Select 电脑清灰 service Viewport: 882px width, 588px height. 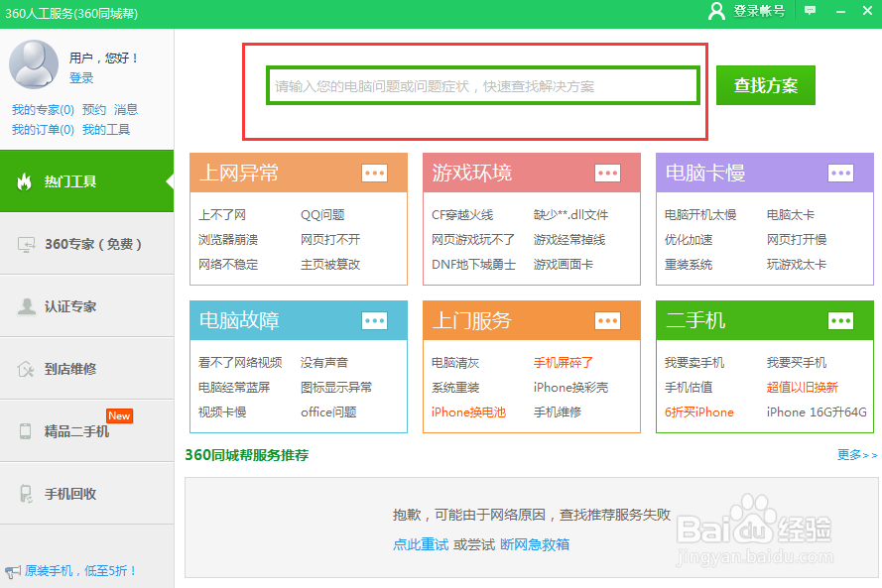[455, 363]
